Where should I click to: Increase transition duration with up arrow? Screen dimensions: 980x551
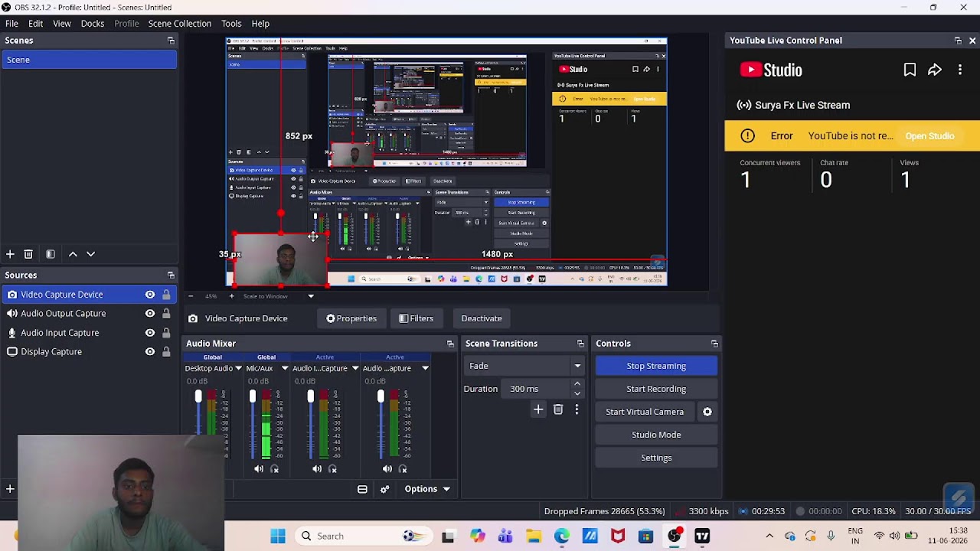point(577,384)
